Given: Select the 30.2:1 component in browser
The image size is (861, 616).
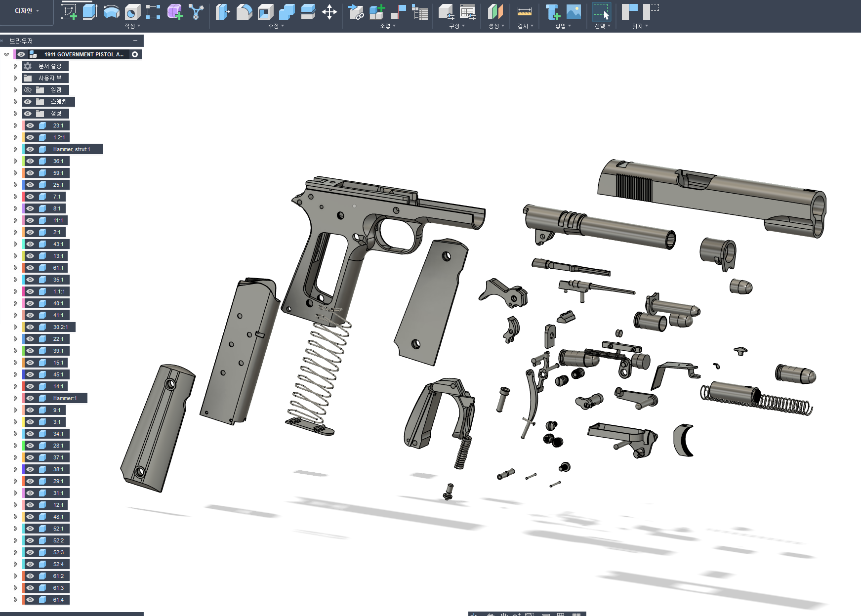Looking at the screenshot, I should [x=60, y=327].
